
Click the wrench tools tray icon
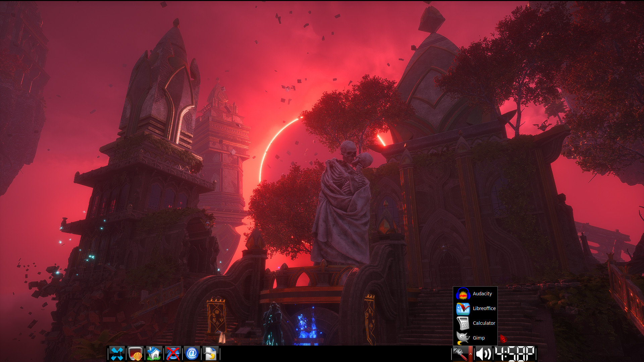pos(460,354)
